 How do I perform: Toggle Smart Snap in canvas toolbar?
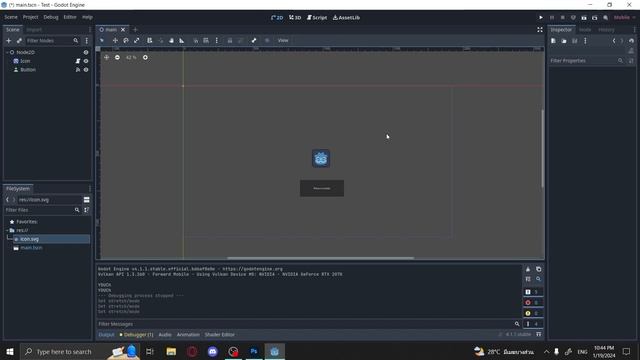pyautogui.click(x=196, y=40)
